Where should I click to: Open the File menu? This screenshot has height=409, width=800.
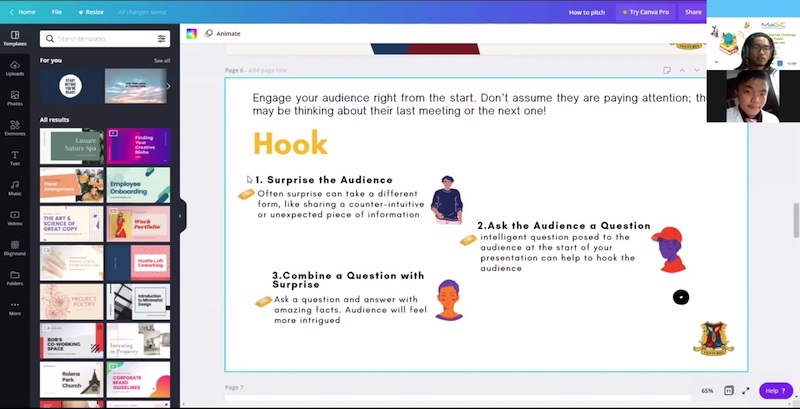(56, 12)
